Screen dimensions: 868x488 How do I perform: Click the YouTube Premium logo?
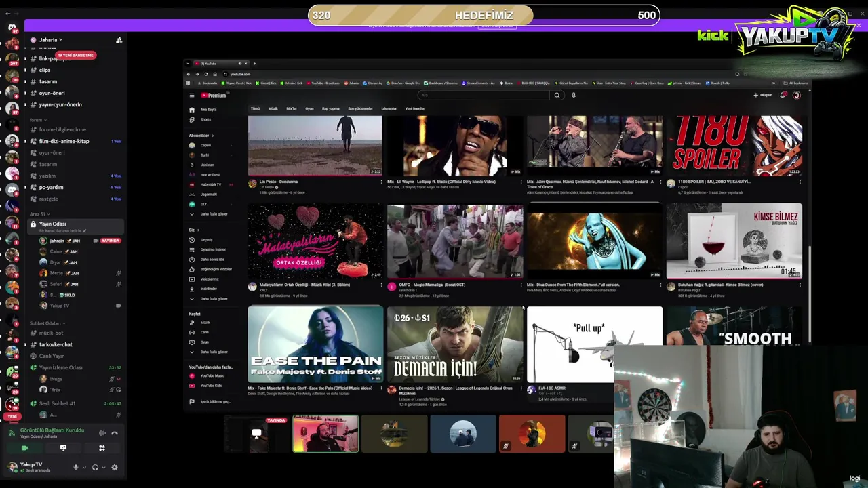point(213,96)
